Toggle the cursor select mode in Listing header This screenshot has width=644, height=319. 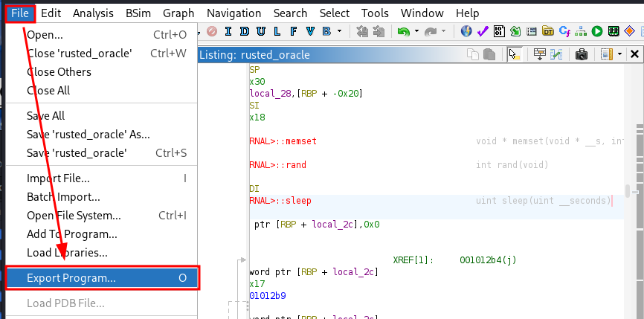(x=514, y=54)
